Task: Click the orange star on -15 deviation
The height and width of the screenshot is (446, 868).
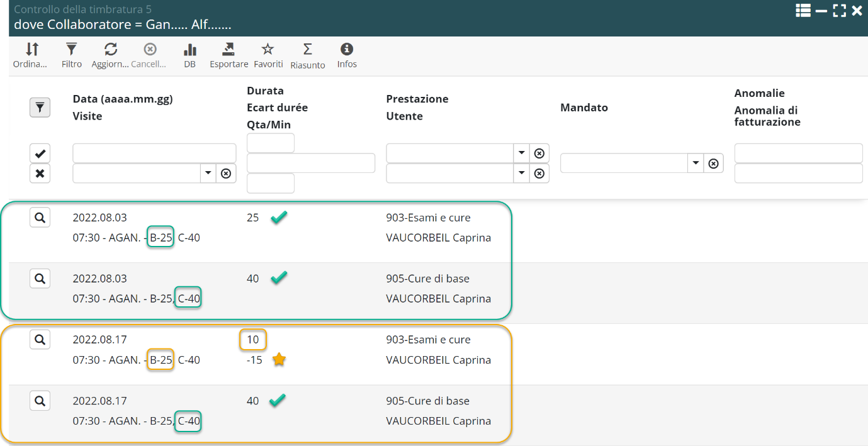Action: click(x=279, y=360)
